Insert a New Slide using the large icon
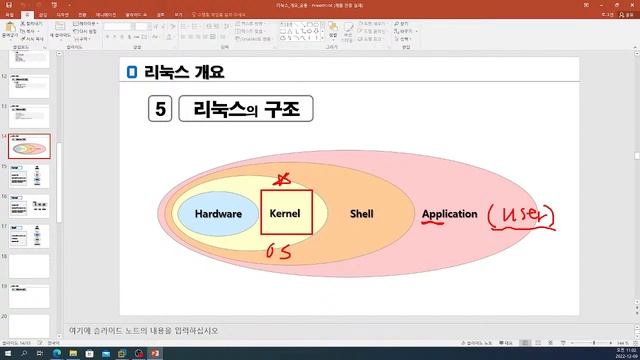The height and width of the screenshot is (360, 640). tap(60, 27)
